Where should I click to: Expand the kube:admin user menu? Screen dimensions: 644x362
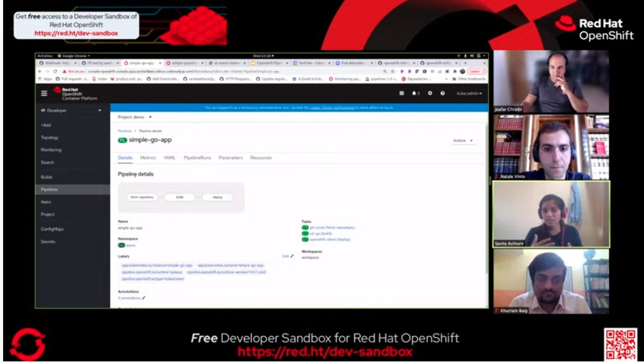[469, 93]
